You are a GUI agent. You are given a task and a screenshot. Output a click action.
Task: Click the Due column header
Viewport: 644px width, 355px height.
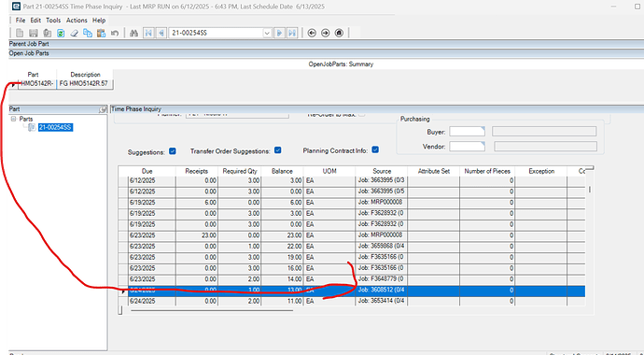[147, 171]
